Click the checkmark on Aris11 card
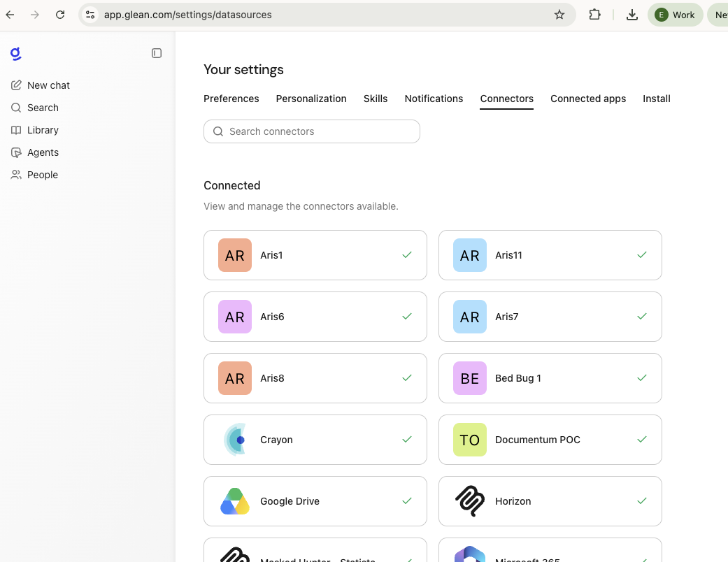728x562 pixels. click(642, 254)
